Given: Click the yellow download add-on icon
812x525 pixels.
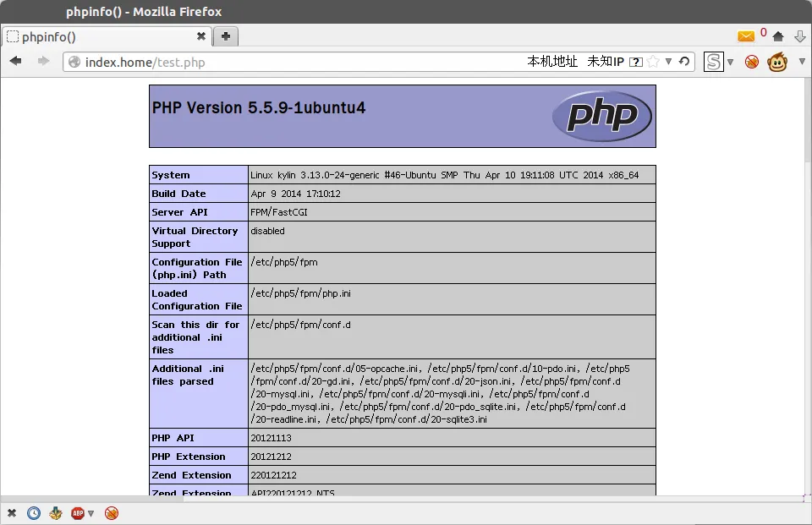Looking at the screenshot, I should 56,513.
